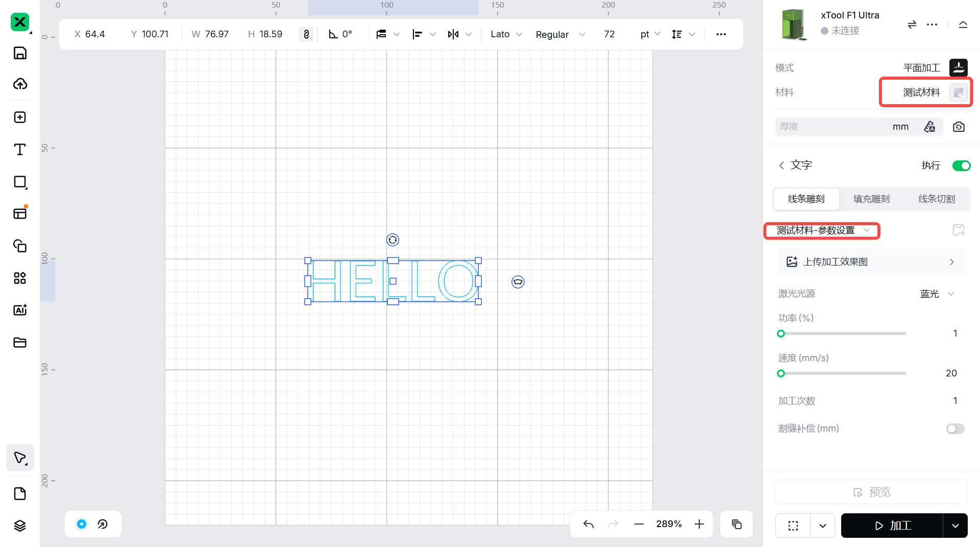Toggle the aspect ratio lock
The height and width of the screenshot is (547, 980).
click(306, 34)
